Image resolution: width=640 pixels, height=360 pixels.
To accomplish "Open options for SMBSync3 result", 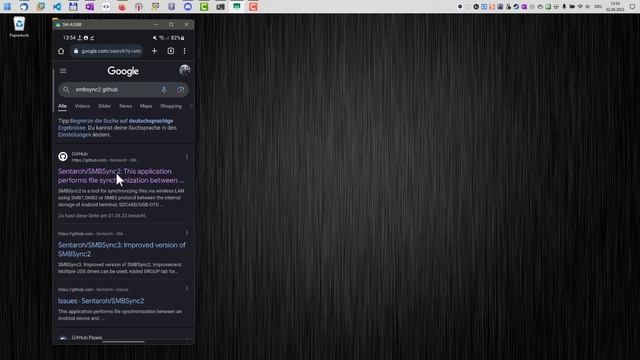I will click(x=187, y=233).
